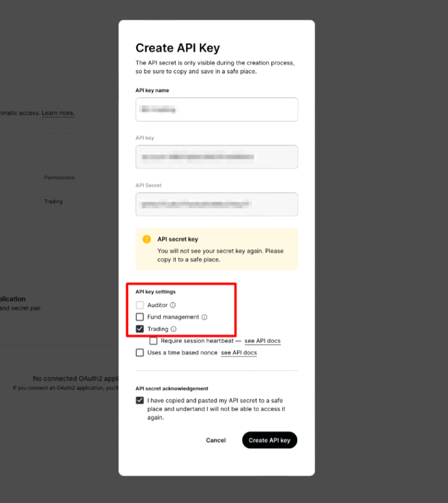Follow the Learn more link

coord(58,113)
